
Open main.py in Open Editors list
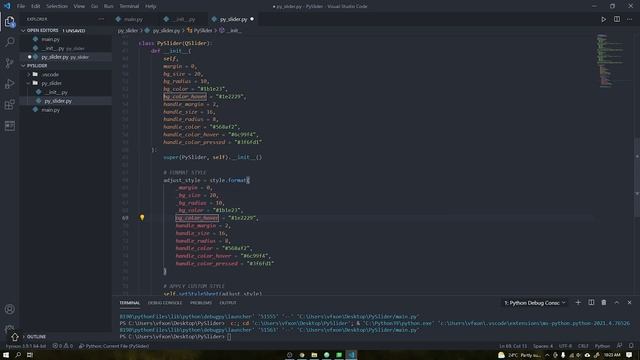(50, 40)
